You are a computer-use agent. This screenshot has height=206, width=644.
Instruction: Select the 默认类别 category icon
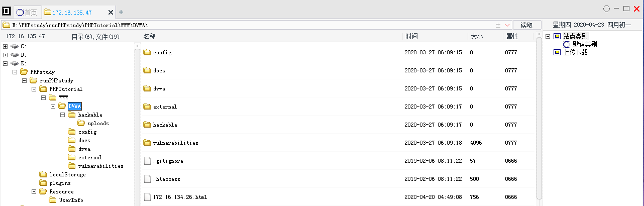(x=566, y=44)
